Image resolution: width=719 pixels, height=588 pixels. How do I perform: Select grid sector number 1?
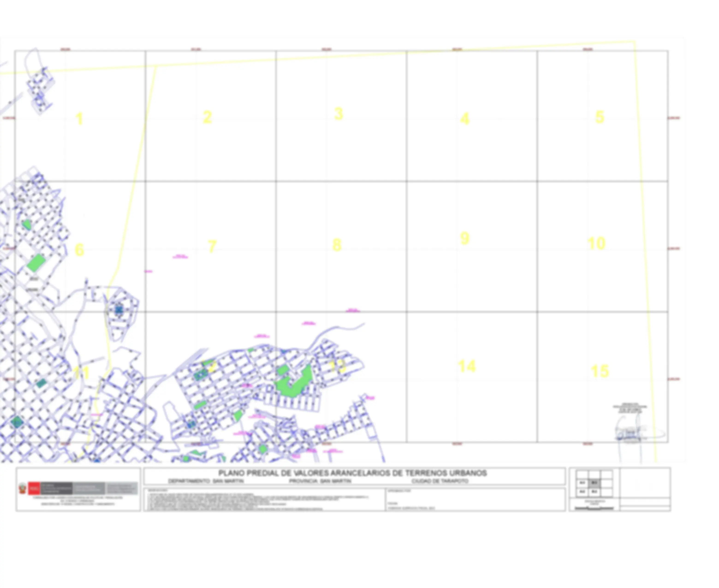[x=79, y=119]
